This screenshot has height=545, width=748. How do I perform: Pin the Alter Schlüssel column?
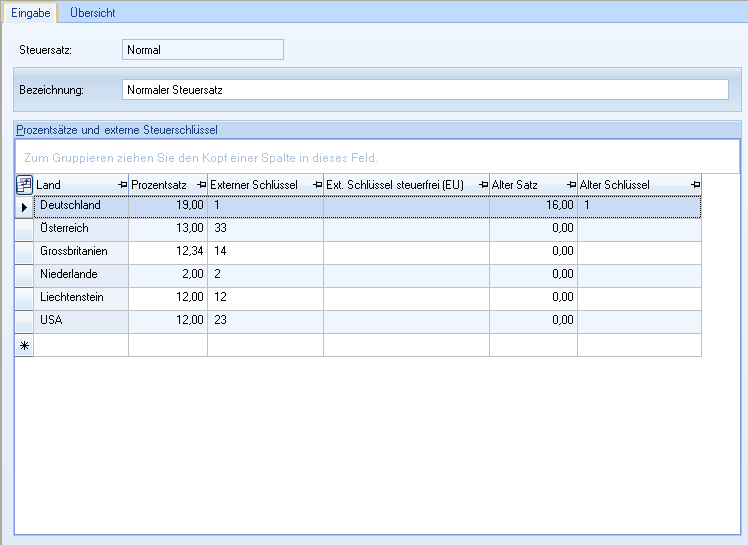pos(694,185)
